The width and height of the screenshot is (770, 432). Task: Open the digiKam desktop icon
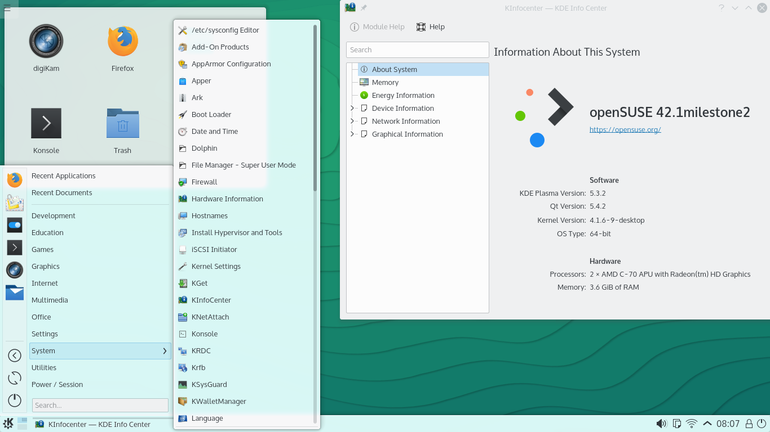tap(46, 42)
